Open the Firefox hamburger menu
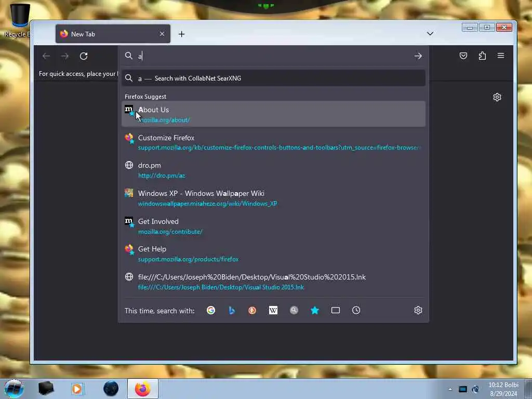 [x=501, y=55]
